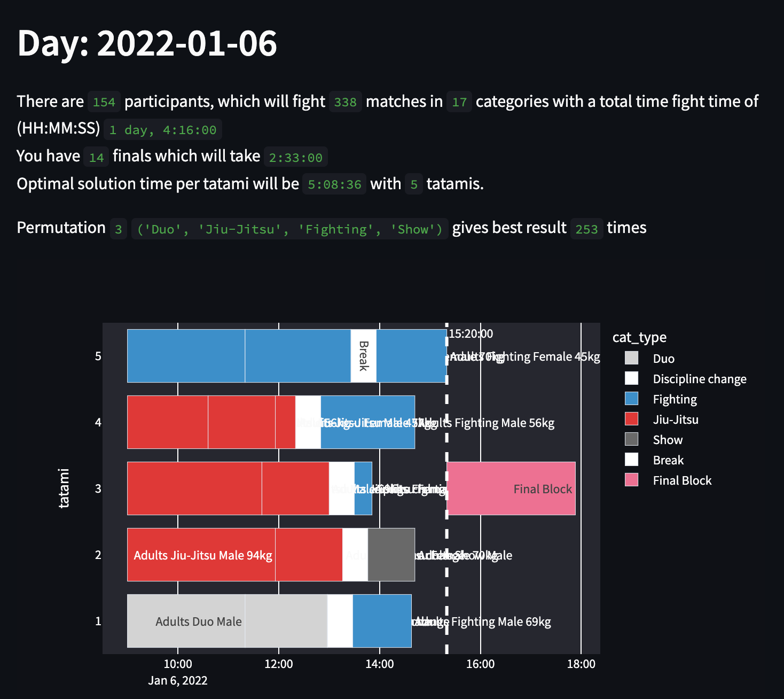Select the pink Final Block bar

(x=511, y=488)
